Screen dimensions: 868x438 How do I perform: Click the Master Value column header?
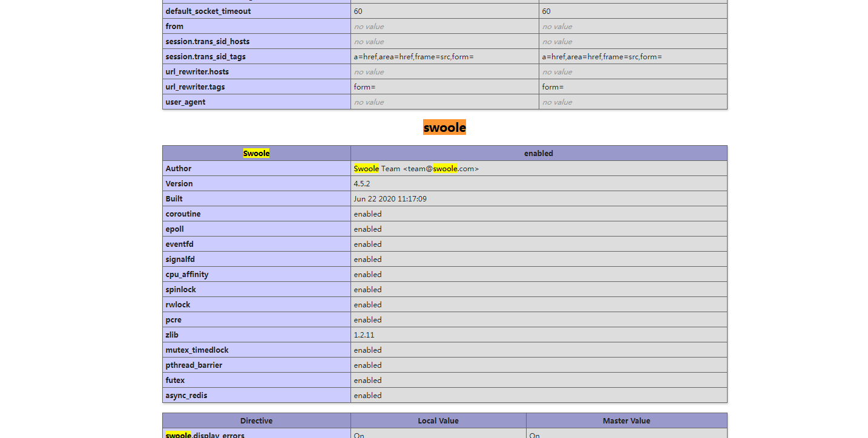[x=626, y=421]
